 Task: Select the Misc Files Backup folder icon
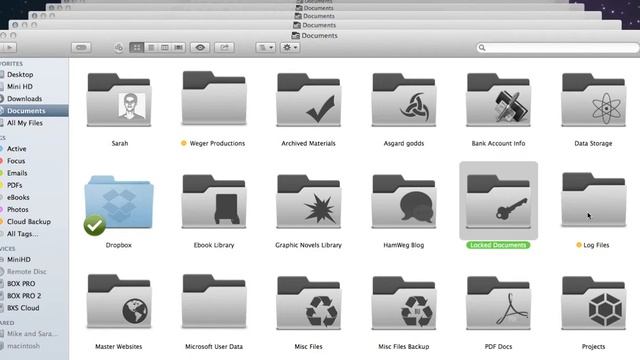(x=404, y=303)
